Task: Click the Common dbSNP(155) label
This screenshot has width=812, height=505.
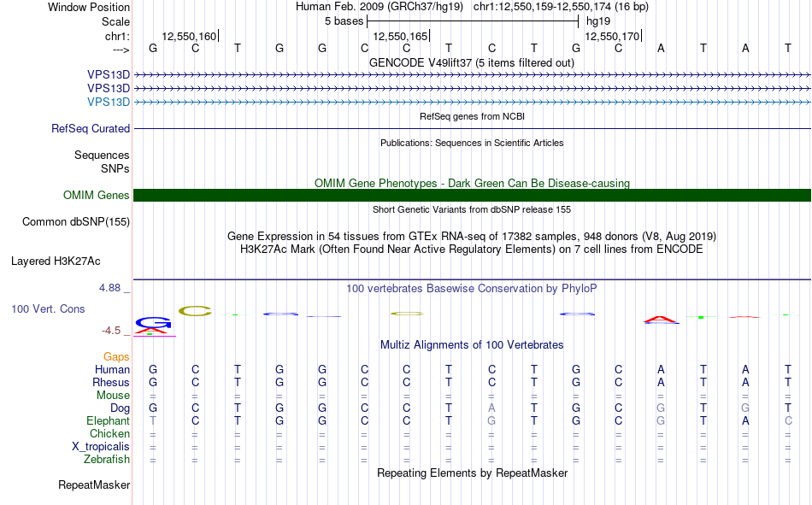Action: (75, 221)
